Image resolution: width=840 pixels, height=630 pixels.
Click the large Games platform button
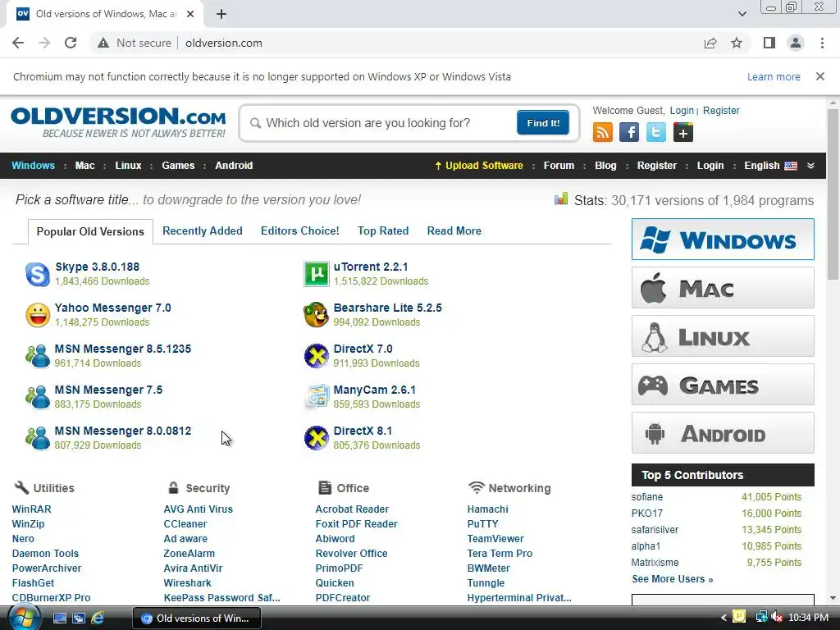(x=723, y=385)
